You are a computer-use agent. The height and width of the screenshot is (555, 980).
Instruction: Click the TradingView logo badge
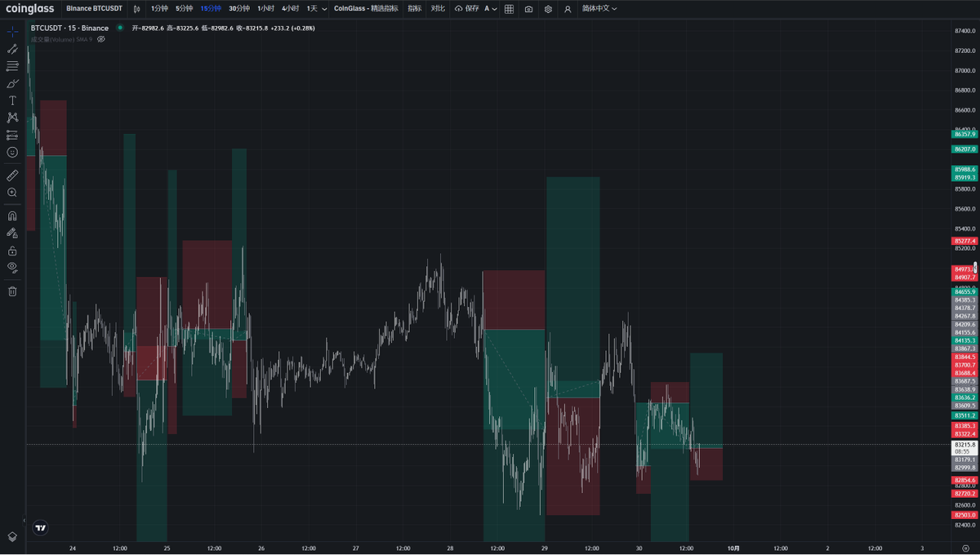point(39,529)
